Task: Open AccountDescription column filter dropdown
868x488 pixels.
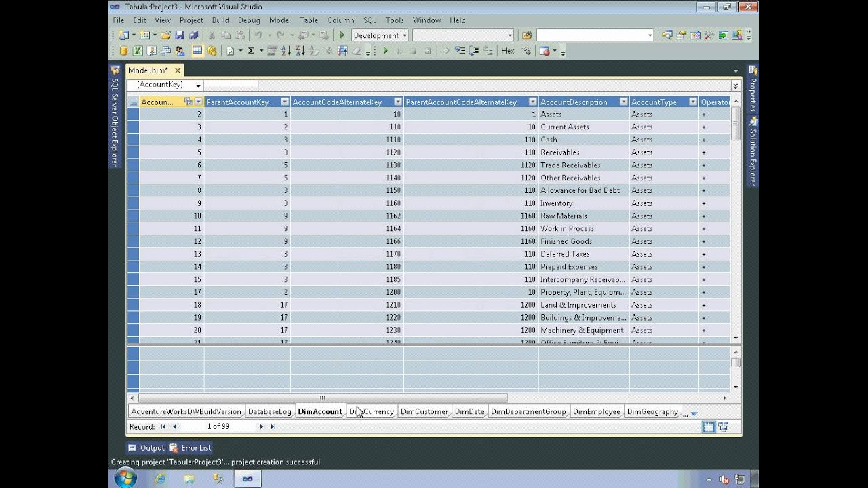Action: click(x=624, y=102)
